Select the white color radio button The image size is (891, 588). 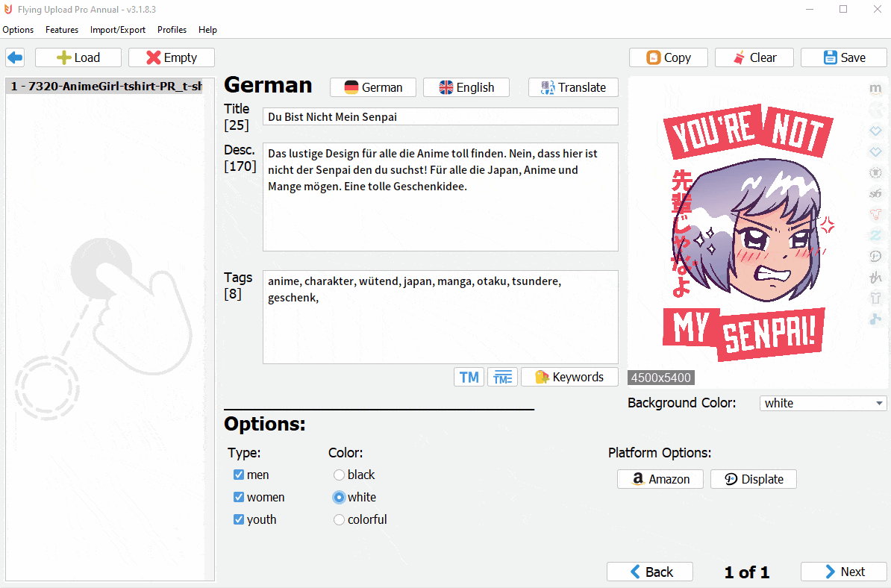[339, 497]
